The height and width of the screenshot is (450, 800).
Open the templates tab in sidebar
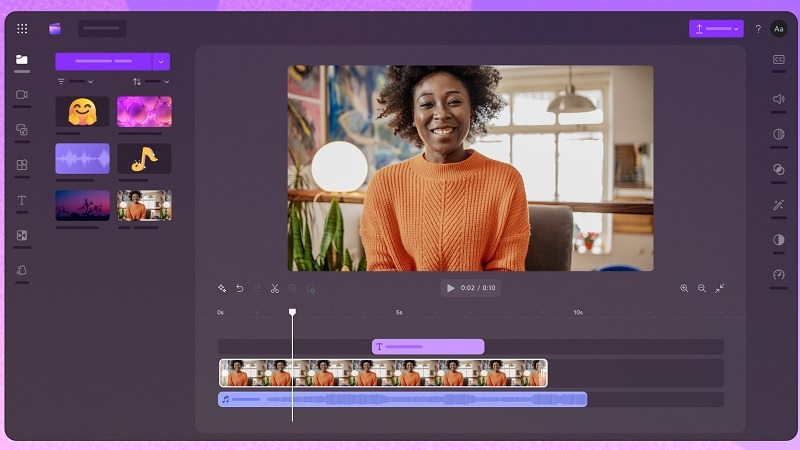point(21,165)
